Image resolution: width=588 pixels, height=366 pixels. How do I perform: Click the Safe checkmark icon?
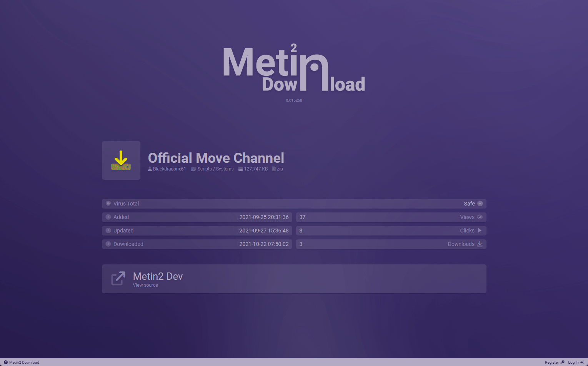coord(480,204)
